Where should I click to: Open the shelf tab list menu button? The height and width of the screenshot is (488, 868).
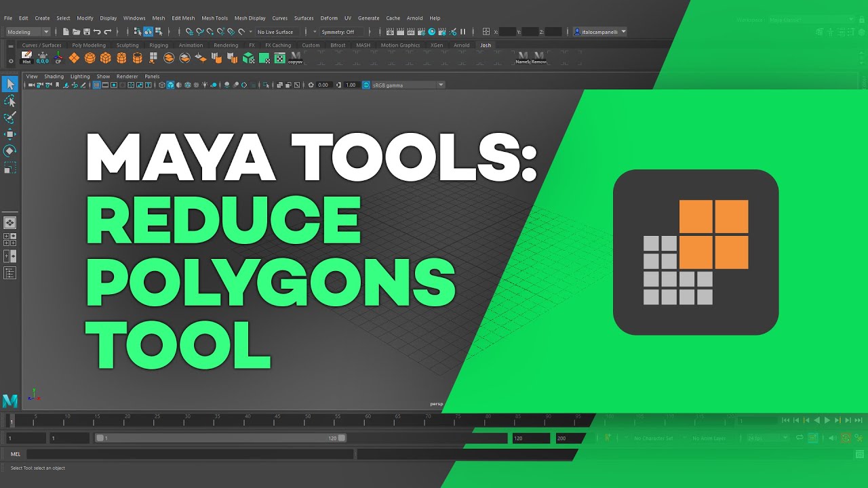point(11,46)
